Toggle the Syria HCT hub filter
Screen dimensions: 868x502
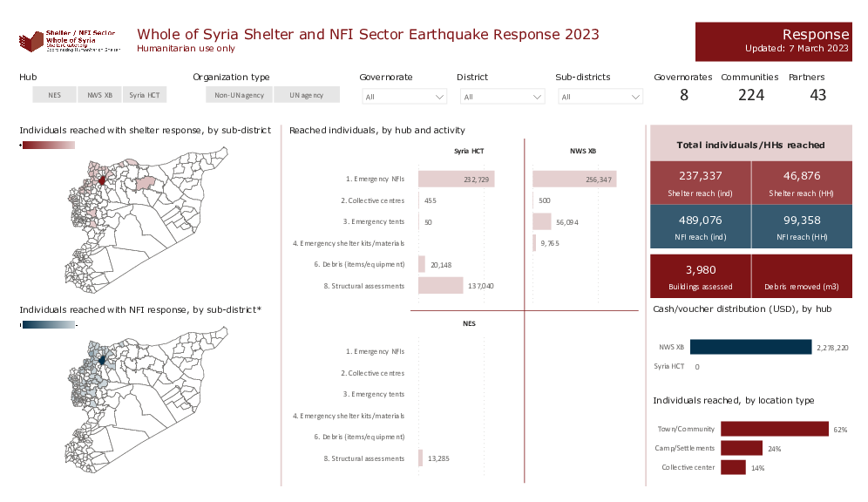click(144, 96)
